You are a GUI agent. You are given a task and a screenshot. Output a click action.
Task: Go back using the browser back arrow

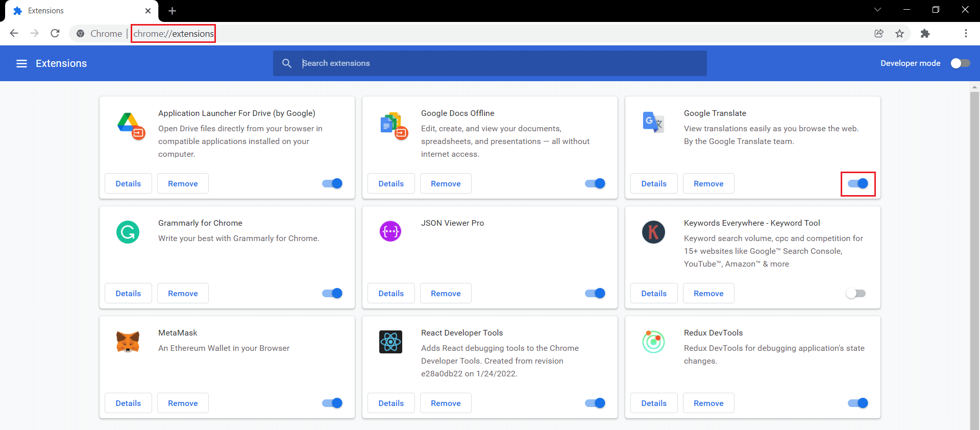[x=14, y=33]
